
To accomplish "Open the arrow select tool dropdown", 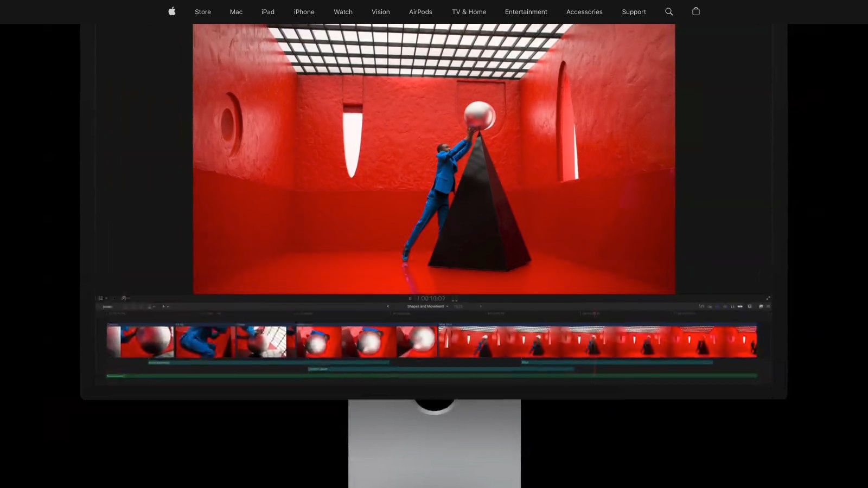I will 165,306.
